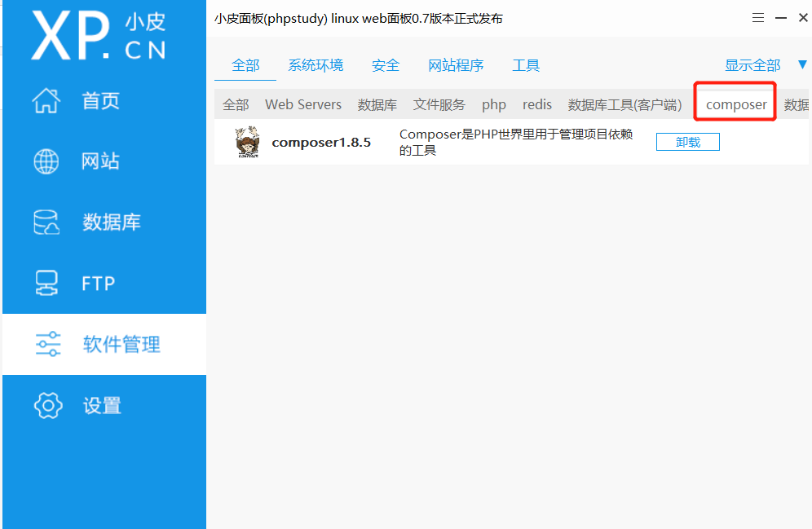Open the 设置 settings panel
The width and height of the screenshot is (812, 529).
[x=99, y=405]
